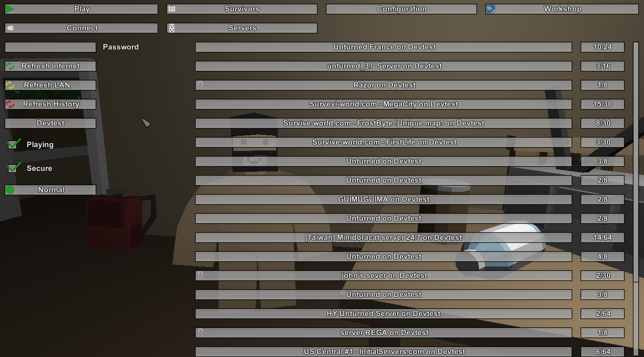Select the unturned_3.0 Server on Devtest row

tap(384, 66)
